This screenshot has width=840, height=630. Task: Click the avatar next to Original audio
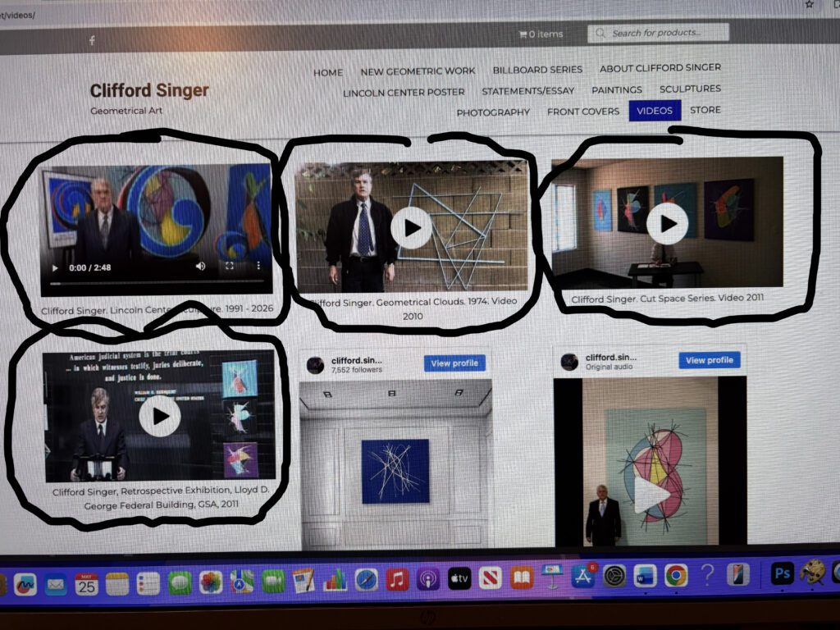(x=569, y=362)
